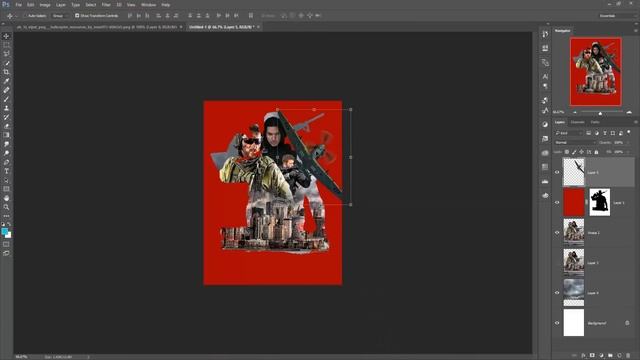Select the Horizontal Type tool
This screenshot has width=640, height=360.
coord(6,171)
